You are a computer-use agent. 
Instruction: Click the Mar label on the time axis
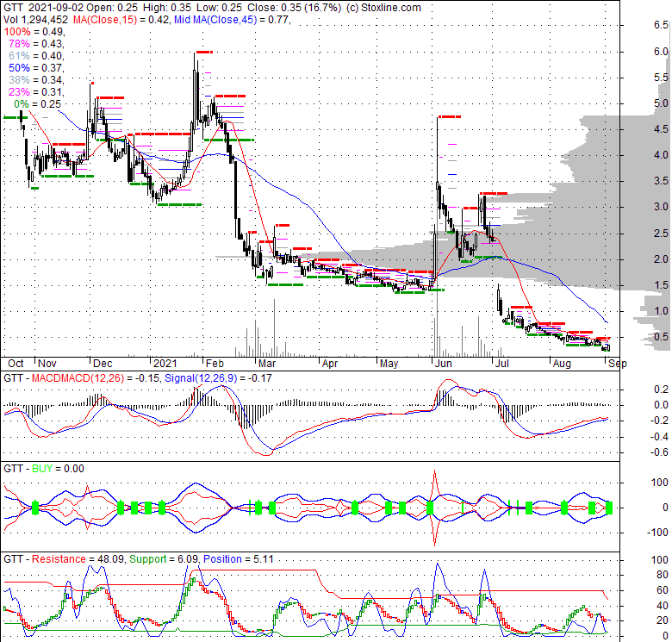click(x=267, y=364)
